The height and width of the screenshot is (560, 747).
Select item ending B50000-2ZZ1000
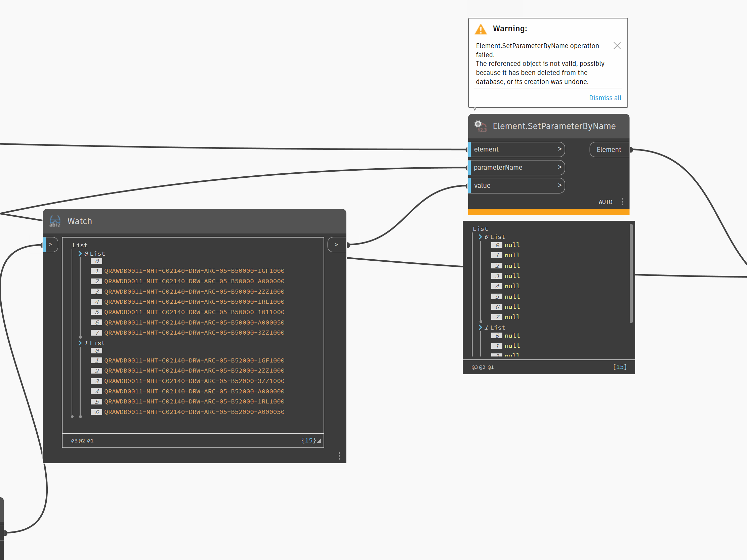click(x=194, y=292)
